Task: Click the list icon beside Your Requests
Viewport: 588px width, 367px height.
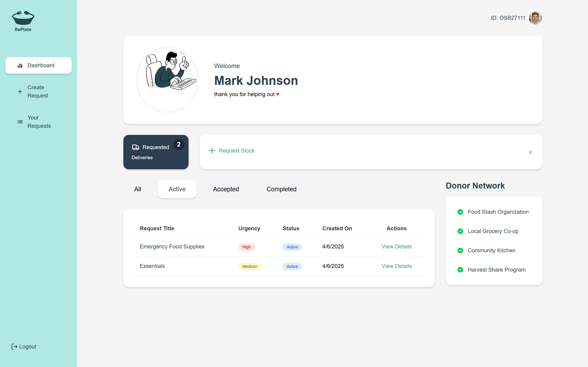Action: pos(20,122)
